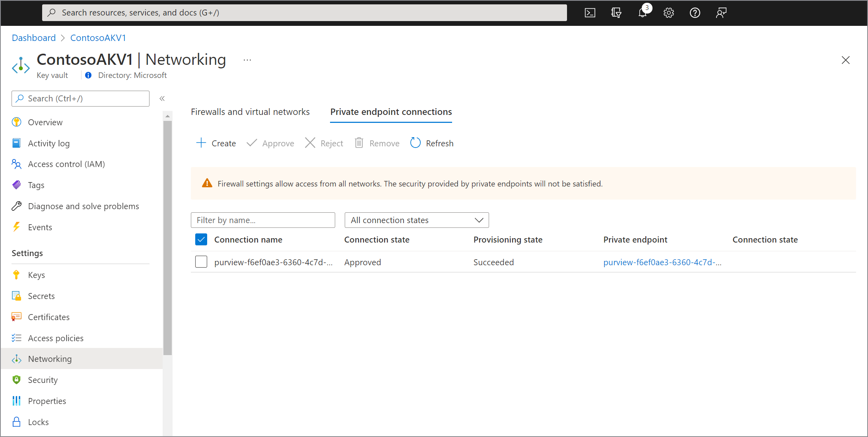Click the collapse sidebar chevron
The height and width of the screenshot is (437, 868).
click(x=162, y=99)
